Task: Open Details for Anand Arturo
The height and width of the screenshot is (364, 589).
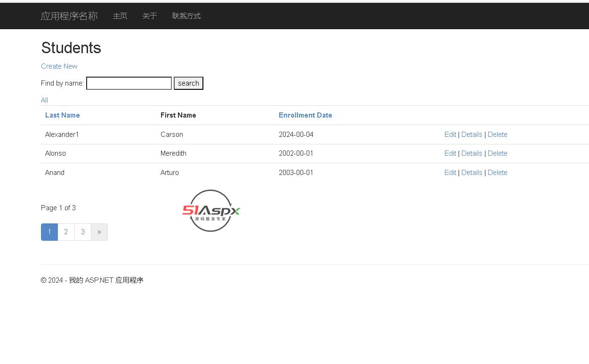Action: (x=472, y=173)
